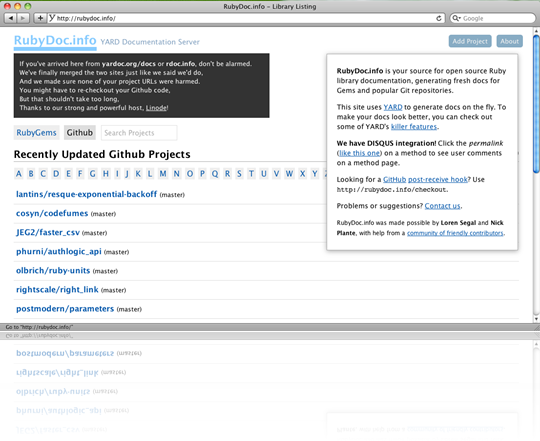Click the site favicon in the address bar
Screen dimensions: 540x441
point(52,18)
